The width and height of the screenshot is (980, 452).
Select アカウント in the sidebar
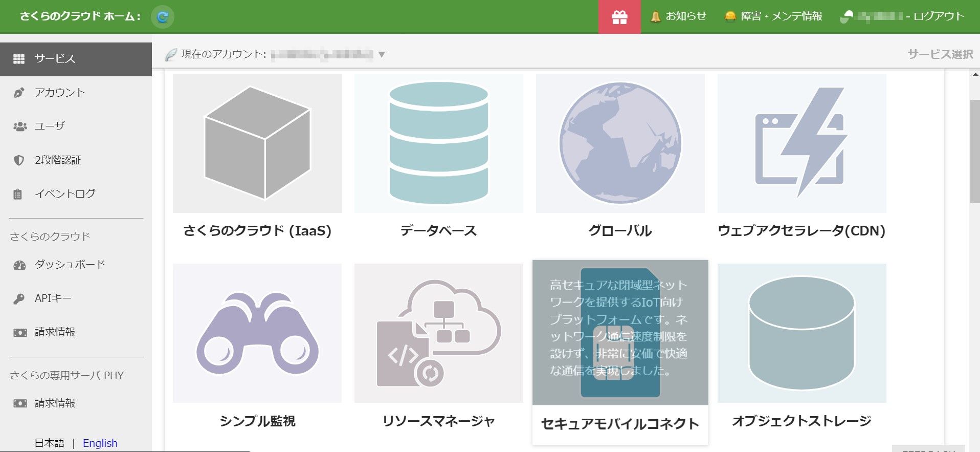click(x=60, y=93)
